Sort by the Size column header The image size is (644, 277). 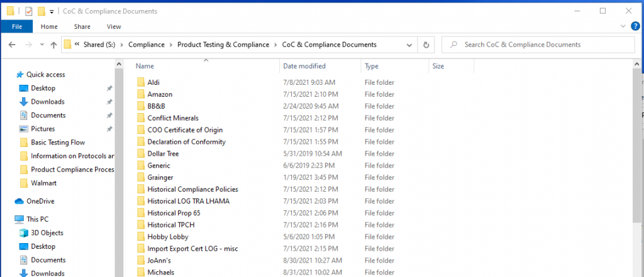coord(438,66)
